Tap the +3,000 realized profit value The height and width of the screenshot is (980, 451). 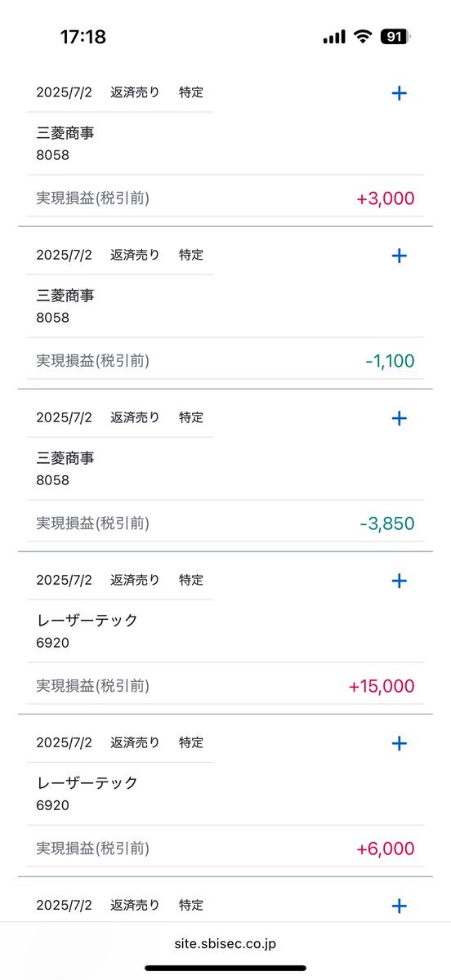[x=386, y=198]
